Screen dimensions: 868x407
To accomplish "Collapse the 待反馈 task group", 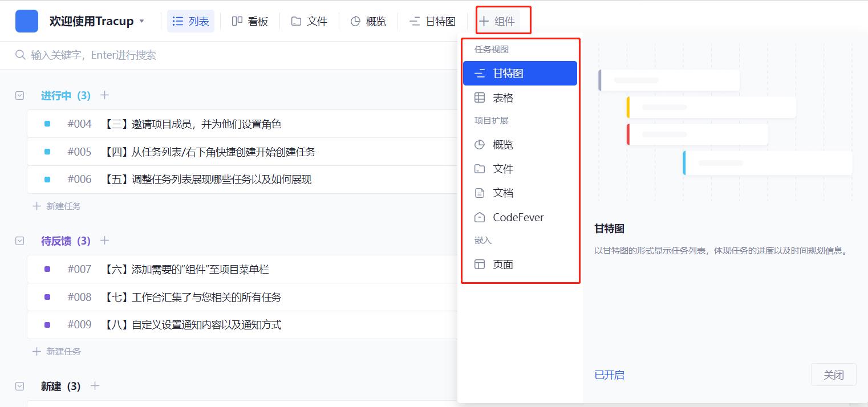I will pyautogui.click(x=20, y=241).
